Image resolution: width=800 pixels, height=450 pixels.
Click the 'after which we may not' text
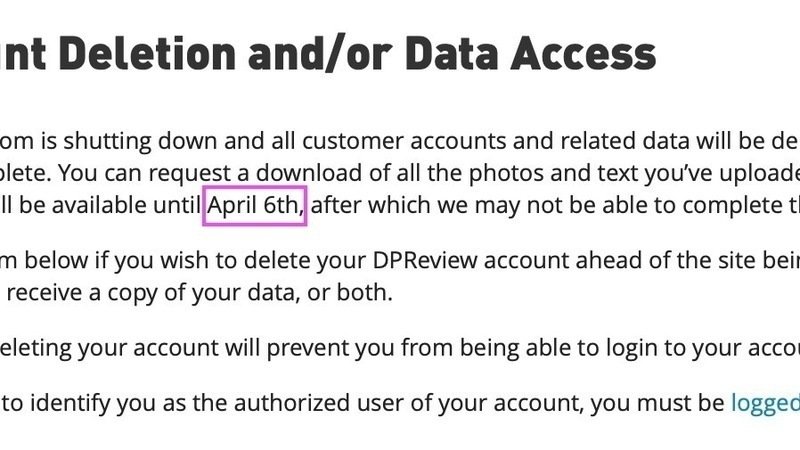415,206
